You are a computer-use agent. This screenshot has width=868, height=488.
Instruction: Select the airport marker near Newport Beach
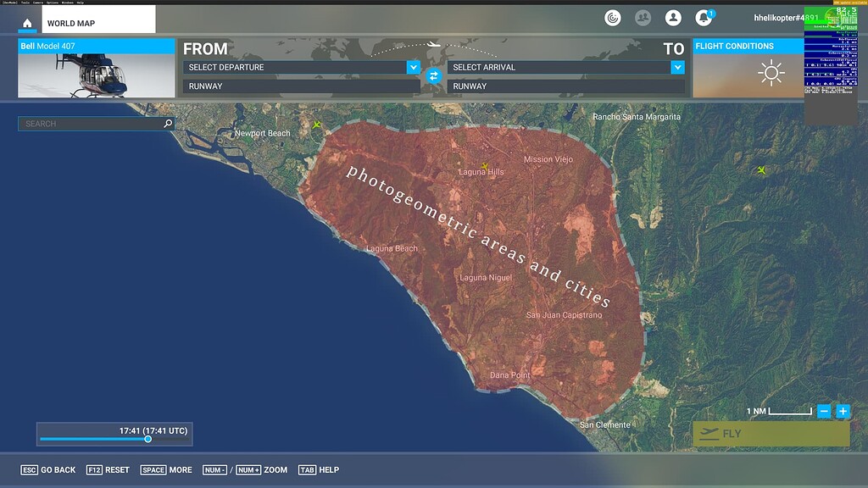pyautogui.click(x=317, y=125)
